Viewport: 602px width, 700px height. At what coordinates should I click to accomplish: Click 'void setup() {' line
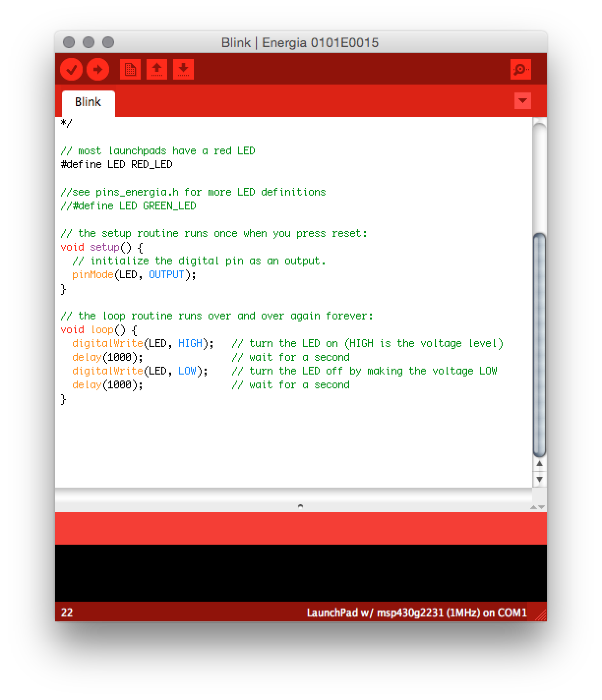tap(102, 247)
